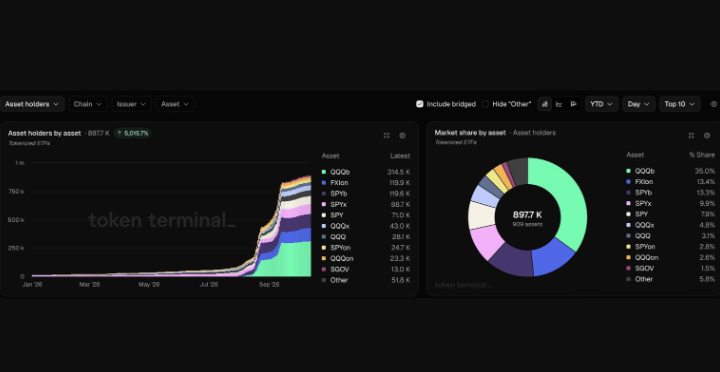Open settings for the Asset holders by asset chart

402,135
